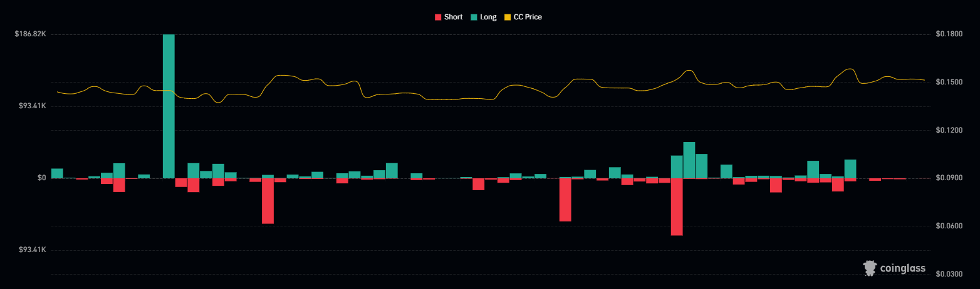Click the $0.1800 right axis label

pyautogui.click(x=948, y=34)
